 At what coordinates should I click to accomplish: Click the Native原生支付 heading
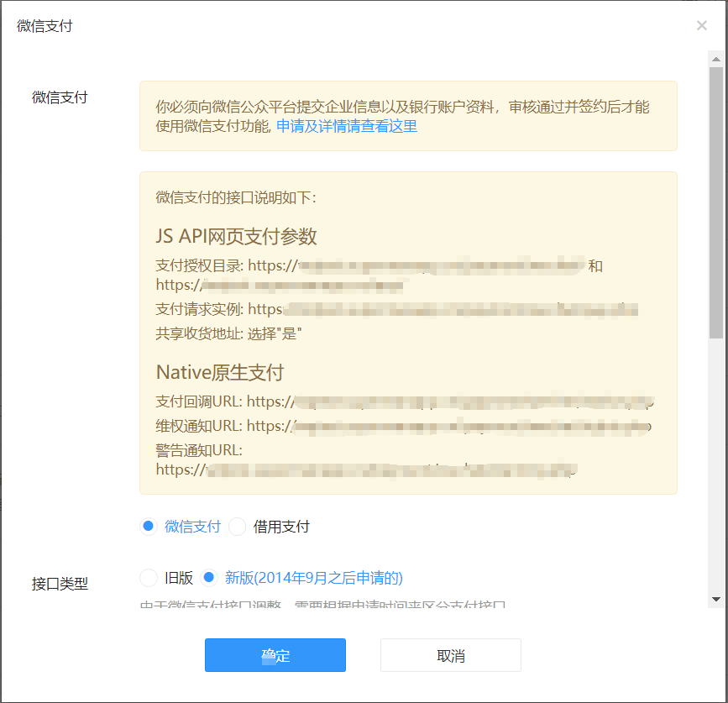(220, 372)
